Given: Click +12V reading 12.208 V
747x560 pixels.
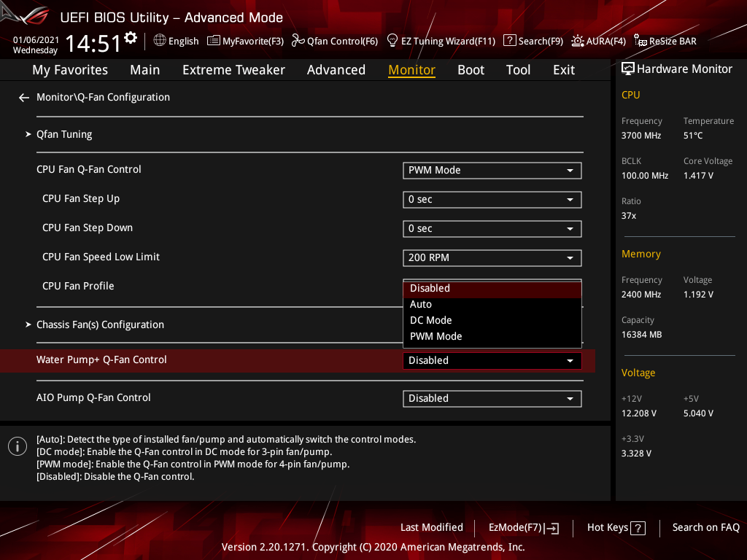Looking at the screenshot, I should [x=638, y=413].
